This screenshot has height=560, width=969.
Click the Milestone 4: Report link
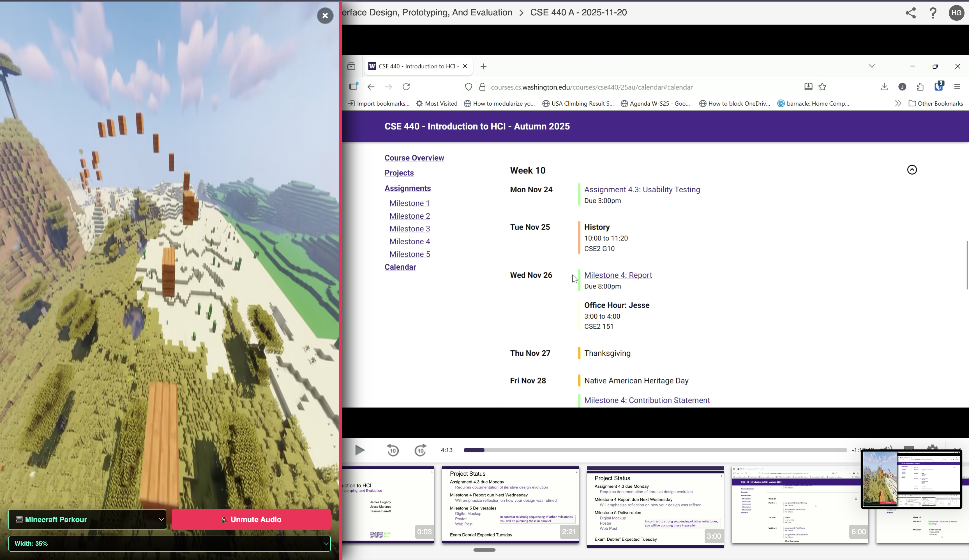(x=618, y=275)
